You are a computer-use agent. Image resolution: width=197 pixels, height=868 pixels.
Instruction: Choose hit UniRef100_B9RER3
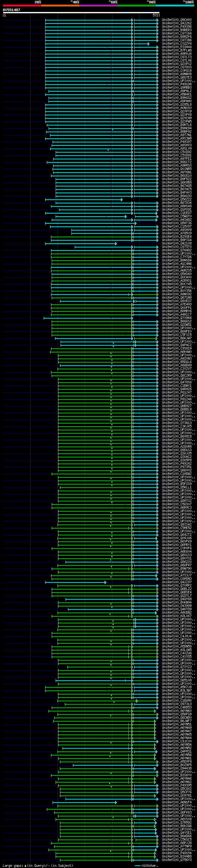(x=177, y=30)
